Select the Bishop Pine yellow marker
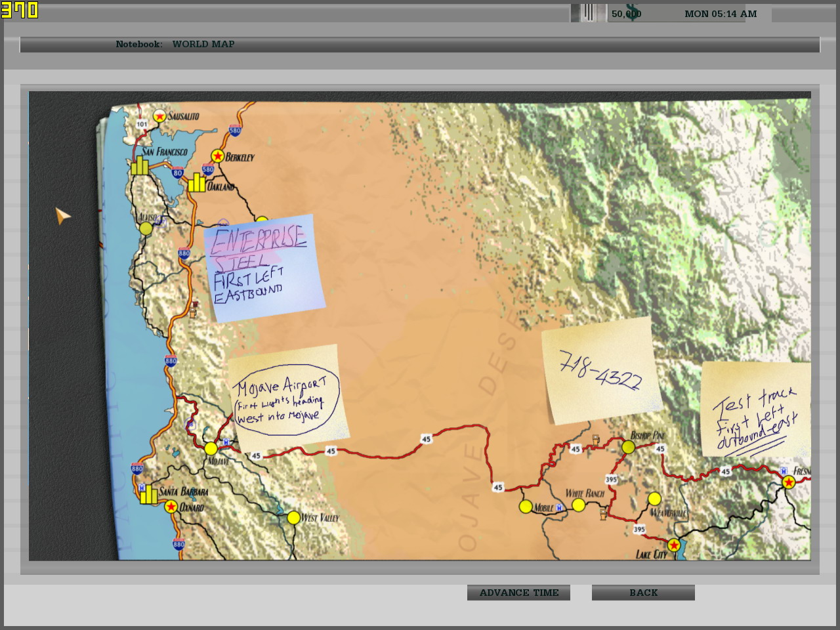Viewport: 840px width, 630px height. (x=628, y=447)
